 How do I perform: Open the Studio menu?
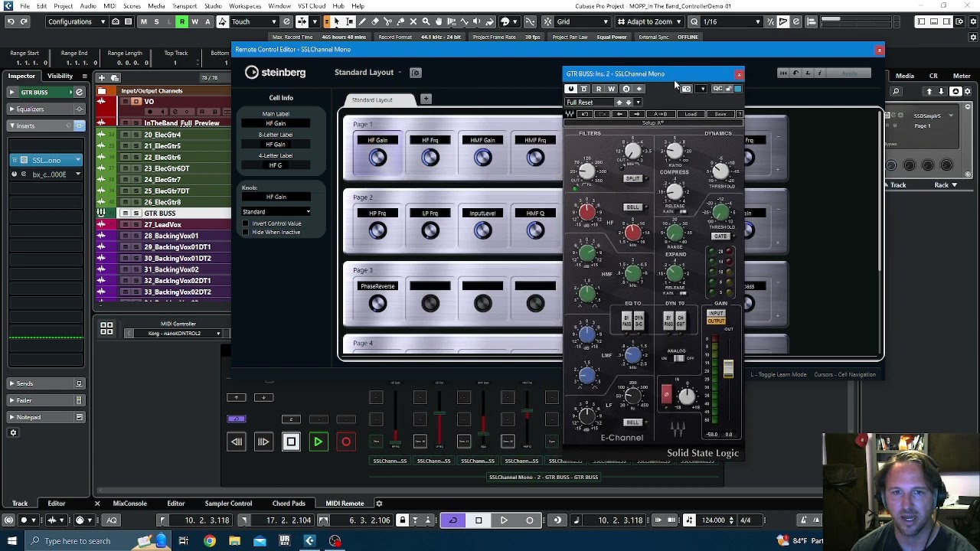[213, 6]
